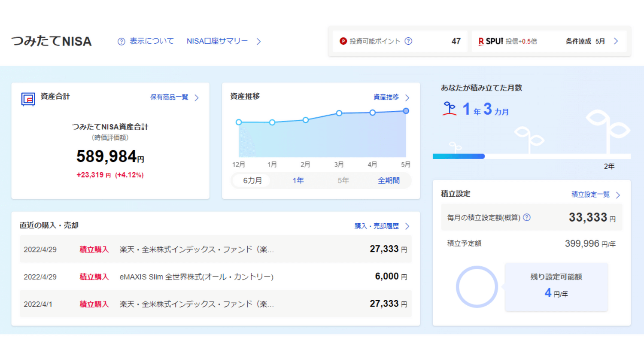Click help icon next to 投資可能ポイント

click(x=408, y=41)
